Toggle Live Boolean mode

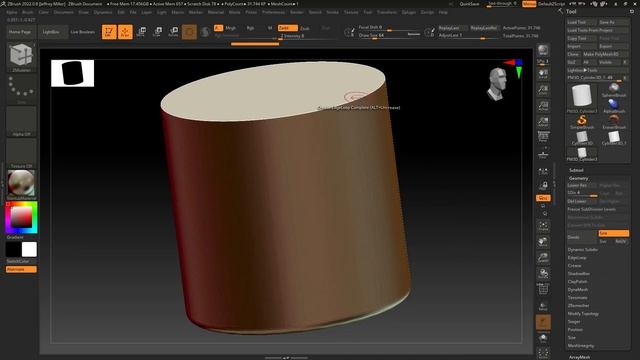pos(82,32)
